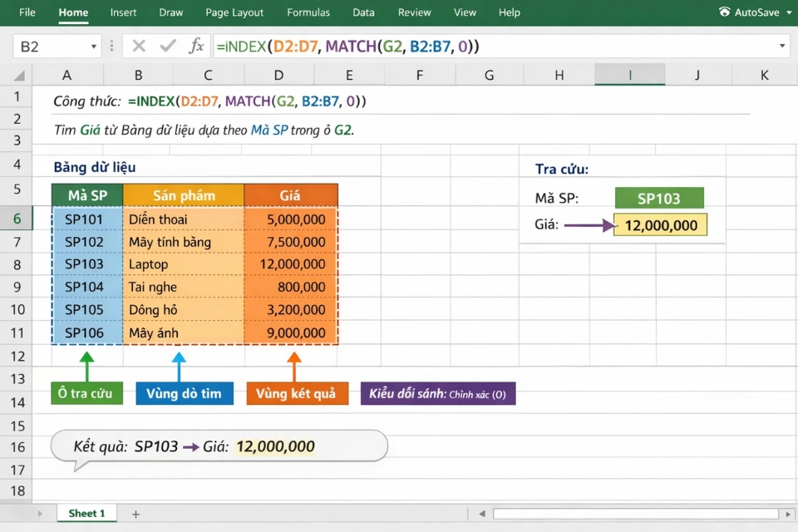Expand the formula bar using its chevron
The image size is (798, 532).
pos(782,46)
